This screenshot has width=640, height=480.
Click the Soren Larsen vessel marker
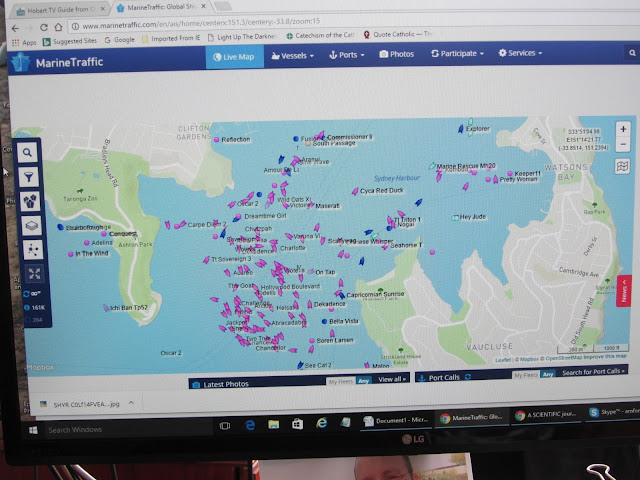312,340
